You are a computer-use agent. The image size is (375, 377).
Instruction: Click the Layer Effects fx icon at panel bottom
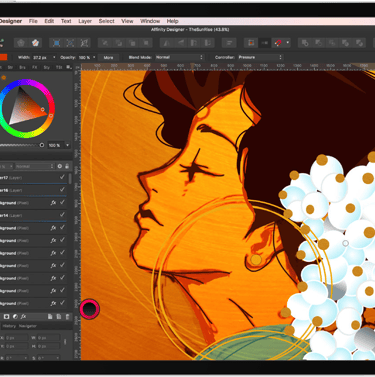(x=24, y=317)
